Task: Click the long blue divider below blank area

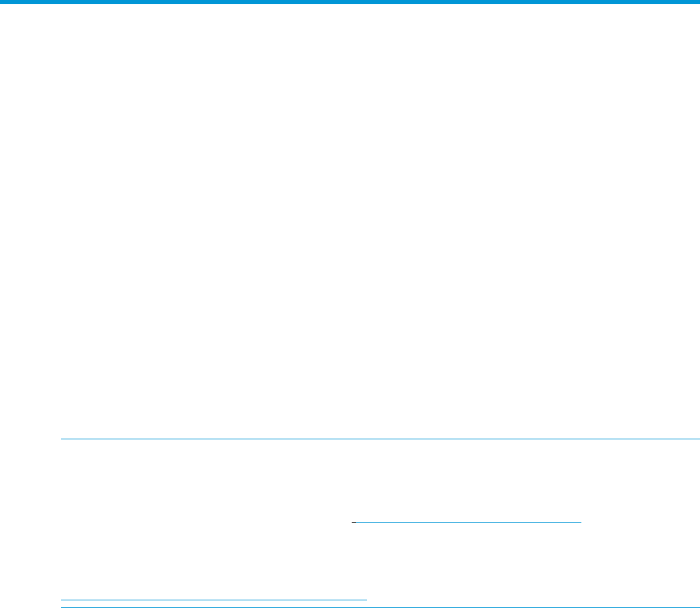Action: pos(380,439)
